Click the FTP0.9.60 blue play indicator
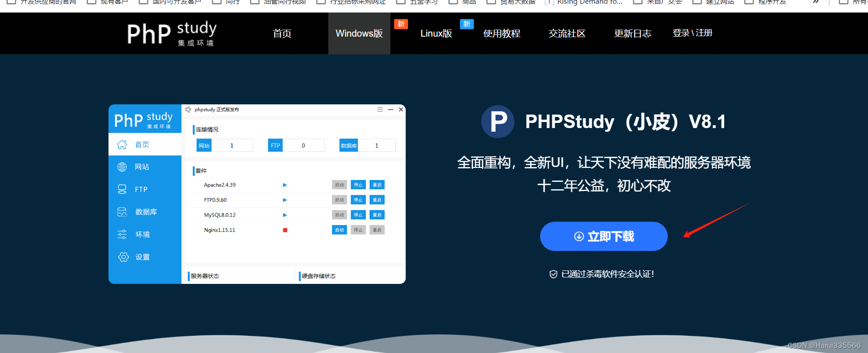868x353 pixels. [285, 200]
